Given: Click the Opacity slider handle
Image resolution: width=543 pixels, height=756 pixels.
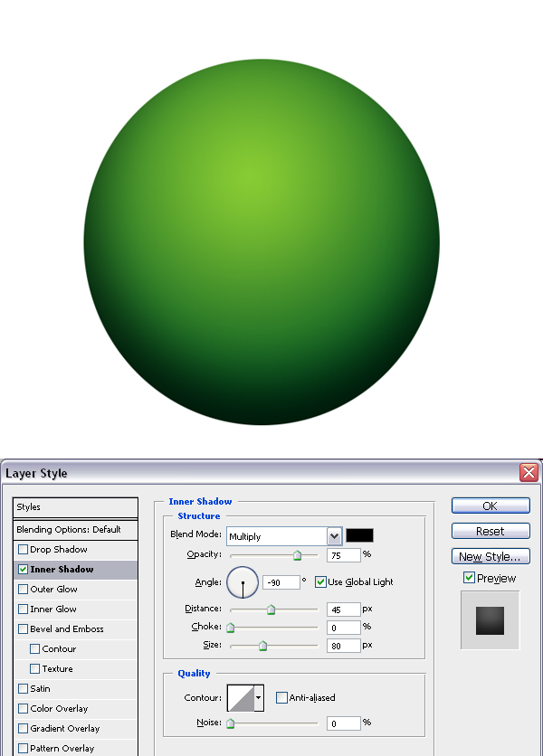Looking at the screenshot, I should point(297,555).
